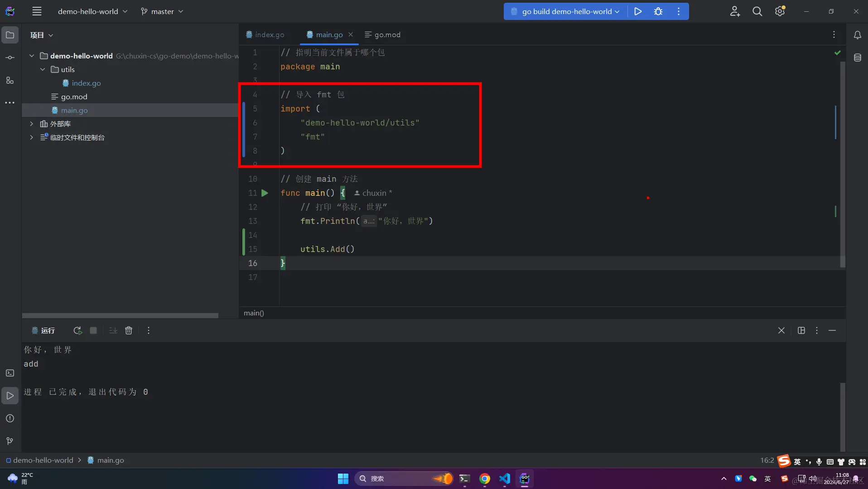868x489 pixels.
Task: Click main() editor breadcrumb
Action: point(254,313)
